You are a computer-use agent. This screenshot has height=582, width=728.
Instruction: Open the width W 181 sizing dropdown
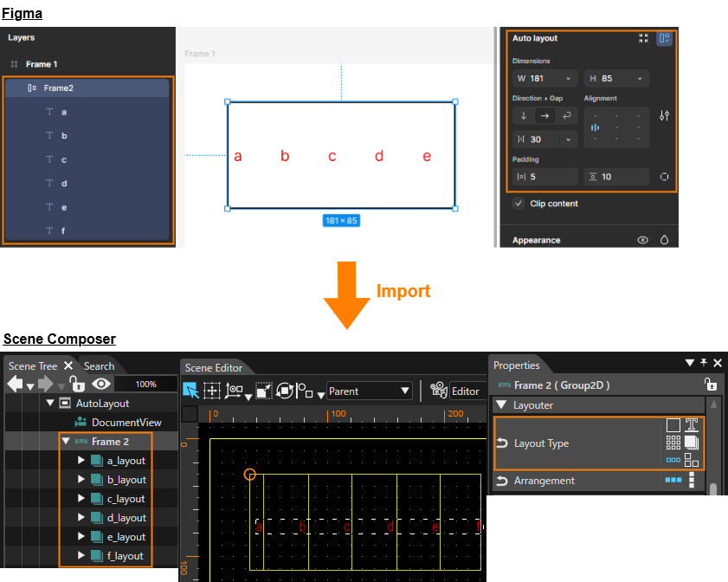point(568,79)
